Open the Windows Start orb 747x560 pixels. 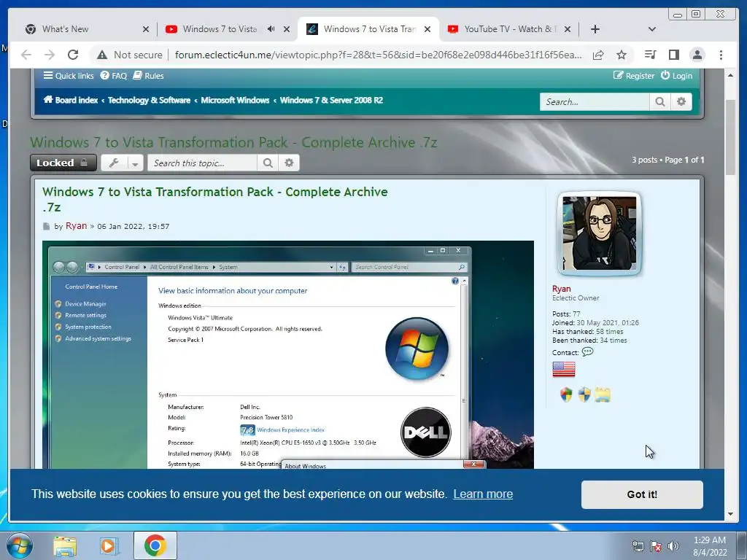19,545
